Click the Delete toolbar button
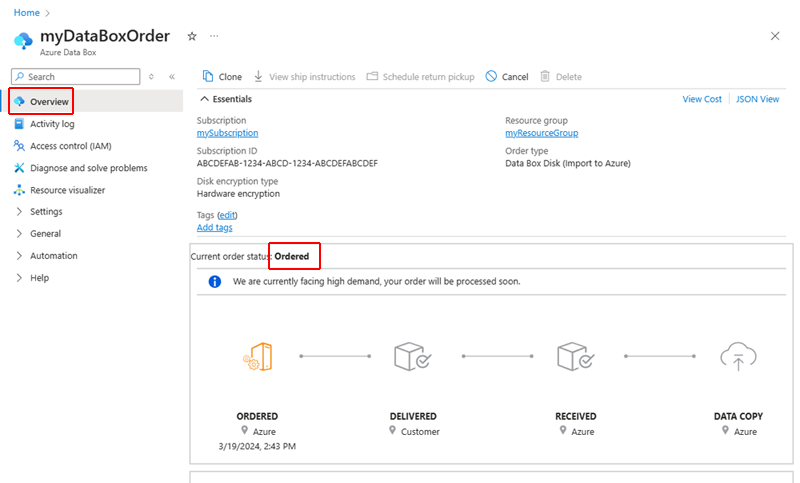 tap(561, 77)
